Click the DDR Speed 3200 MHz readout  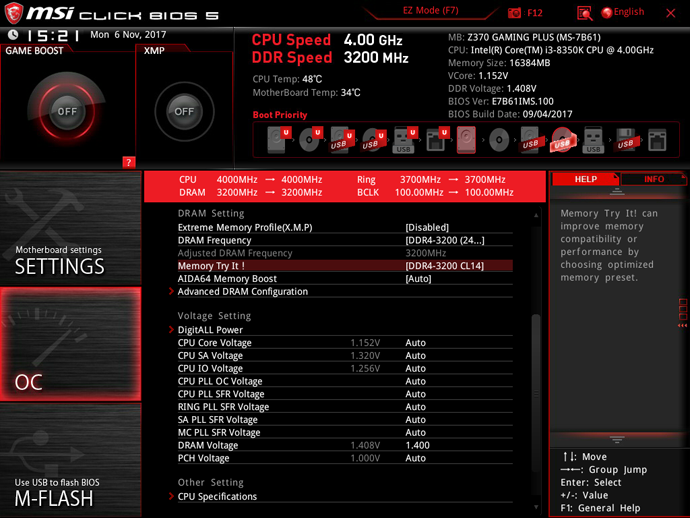coord(330,58)
